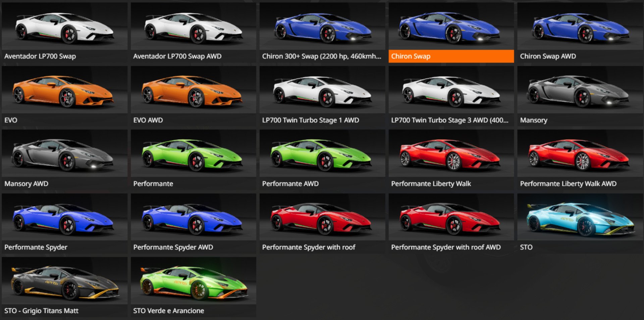644x320 pixels.
Task: Select the red Performante Liberty Walk thumbnail
Action: (x=451, y=154)
